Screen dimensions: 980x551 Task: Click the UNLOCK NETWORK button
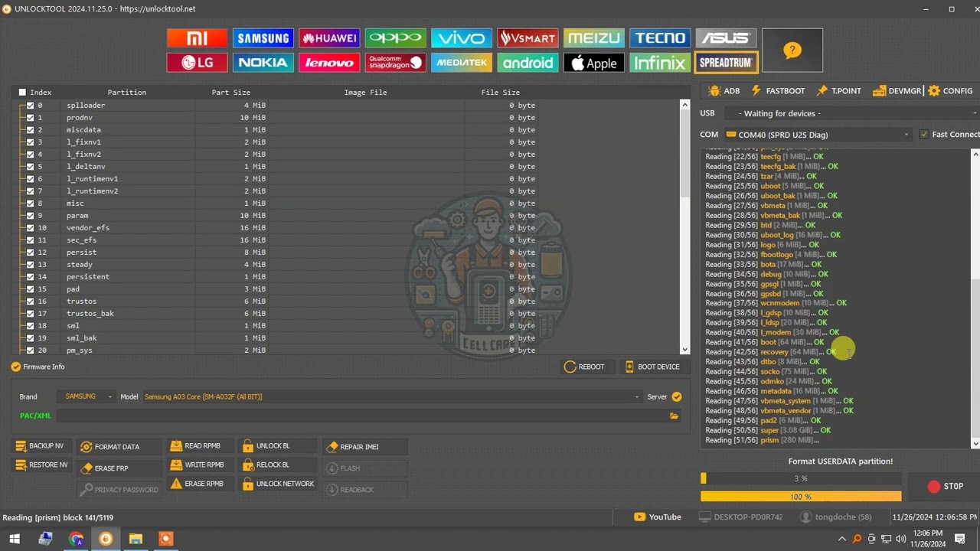click(x=278, y=484)
